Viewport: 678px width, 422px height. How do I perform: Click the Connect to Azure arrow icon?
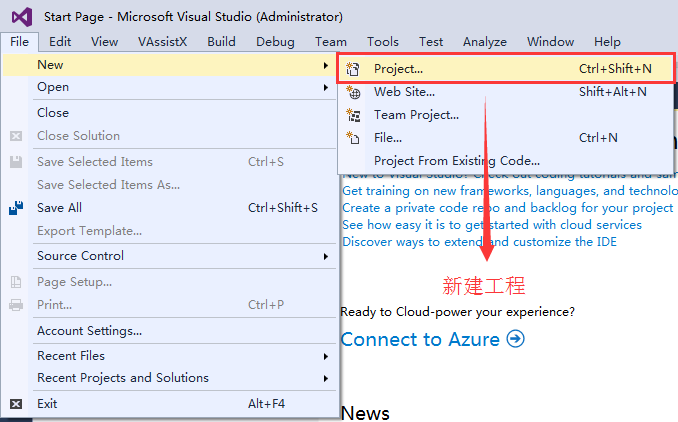click(x=515, y=339)
